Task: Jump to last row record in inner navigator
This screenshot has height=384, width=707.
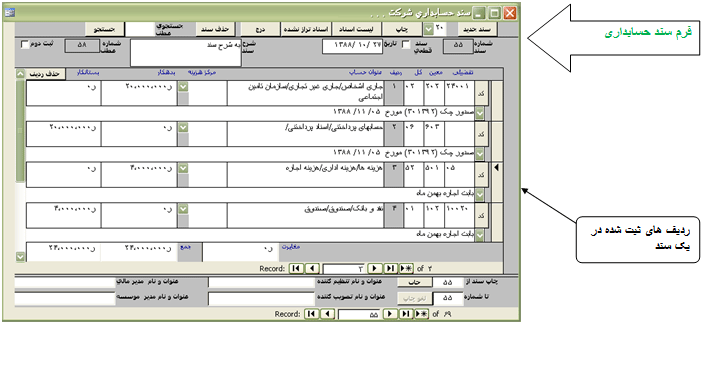Action: click(390, 269)
